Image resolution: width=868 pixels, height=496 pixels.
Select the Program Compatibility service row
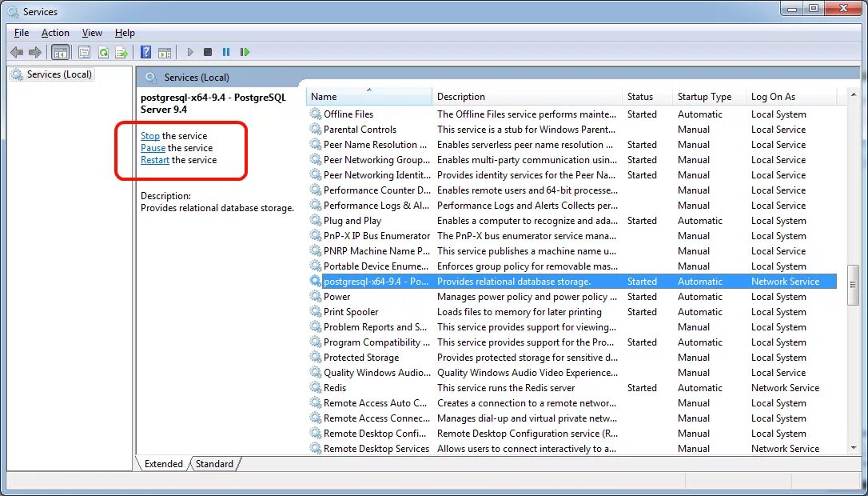(573, 342)
